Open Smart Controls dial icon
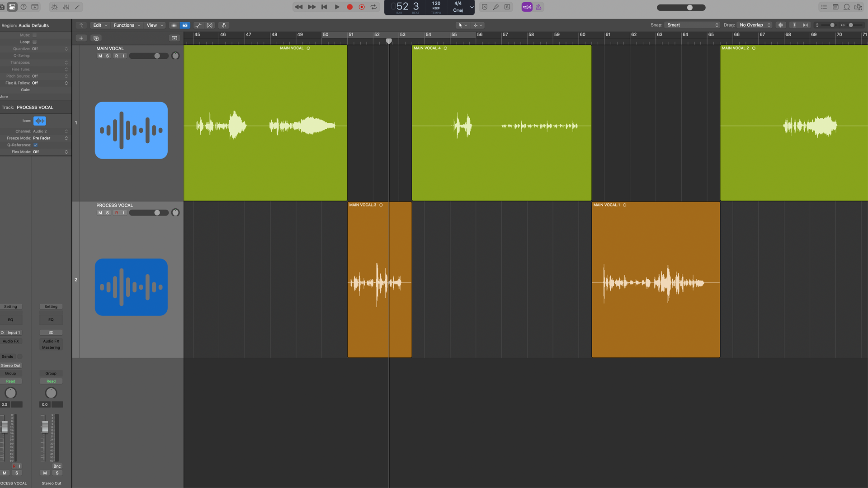 55,7
